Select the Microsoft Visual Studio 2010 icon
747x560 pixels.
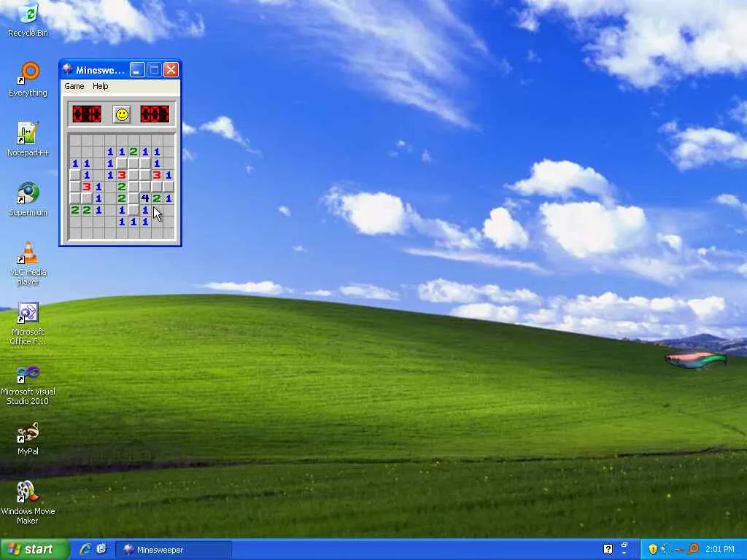(x=28, y=385)
